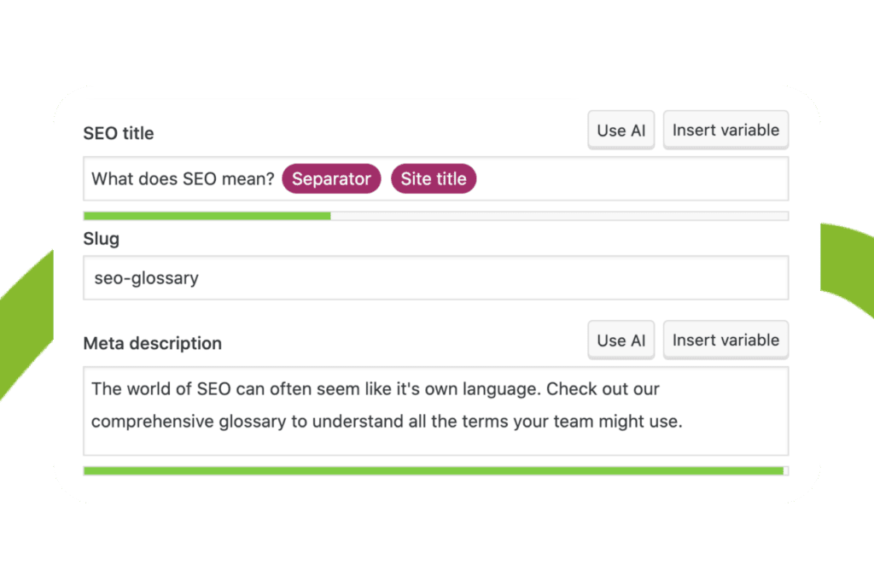This screenshot has width=874, height=588.
Task: Click "The world of SEO" description text
Action: point(161,389)
